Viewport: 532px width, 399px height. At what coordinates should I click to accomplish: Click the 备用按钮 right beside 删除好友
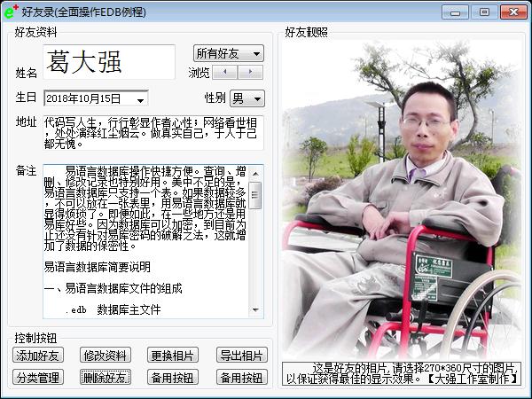click(x=173, y=378)
